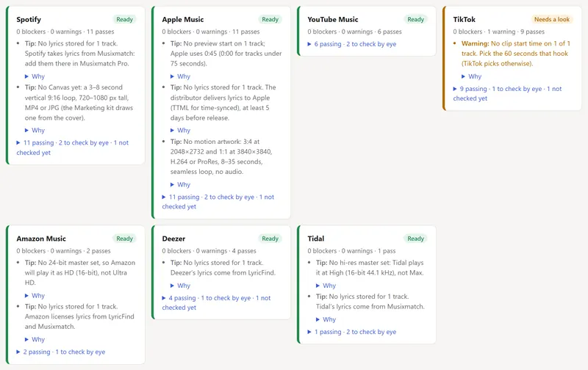Expand Why under Spotify no lyrics tip
Viewport: 588px width, 370px height.
coord(35,76)
